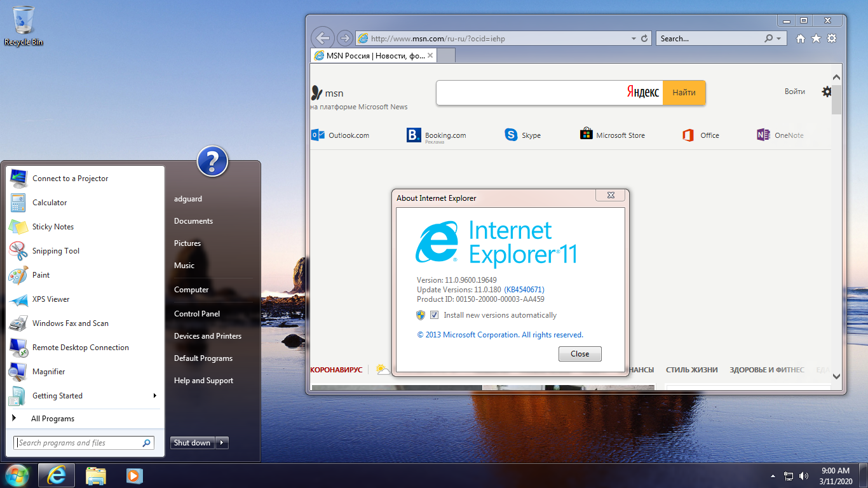The height and width of the screenshot is (488, 868).
Task: Open Outlook.com link on MSN
Action: 340,135
